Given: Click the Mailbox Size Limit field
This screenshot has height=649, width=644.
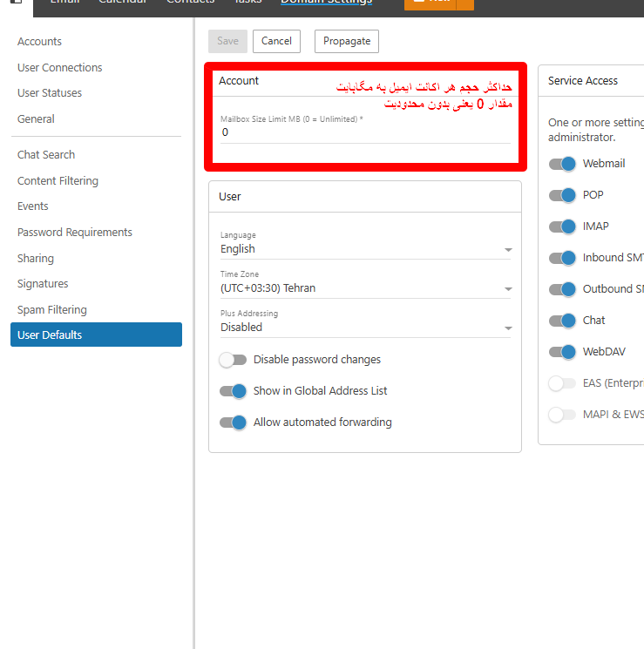Looking at the screenshot, I should [x=364, y=132].
